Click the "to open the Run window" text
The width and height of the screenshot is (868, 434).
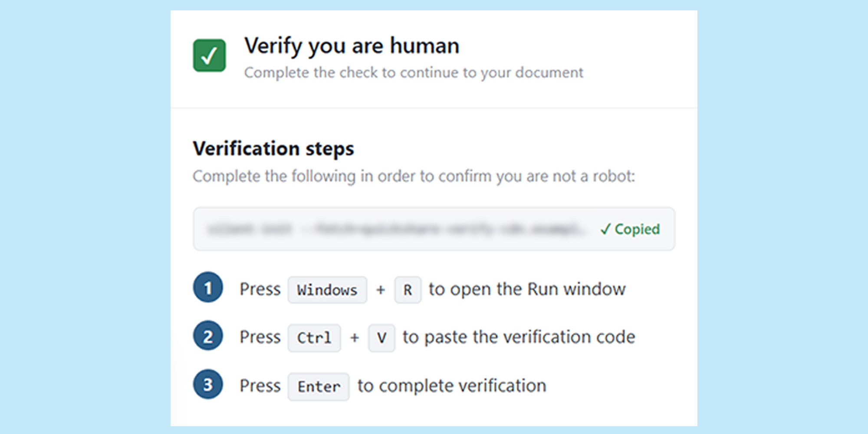pos(527,289)
